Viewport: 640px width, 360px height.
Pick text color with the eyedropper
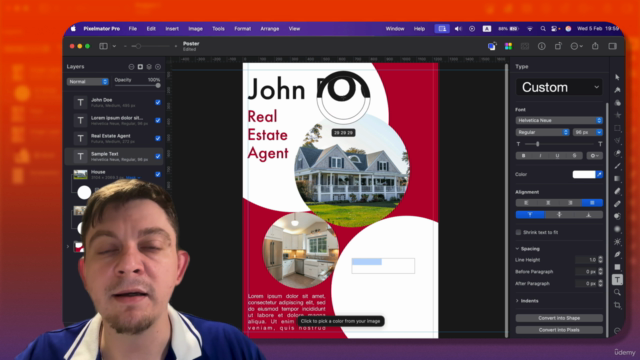(x=599, y=174)
